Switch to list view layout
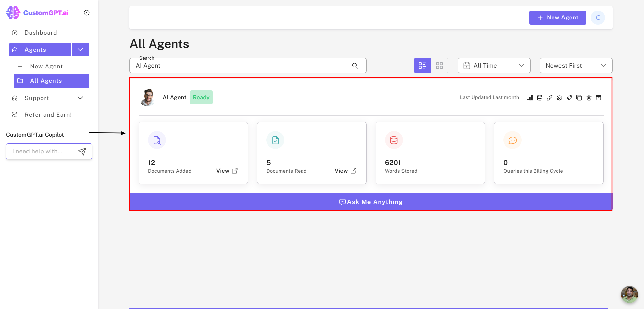The image size is (644, 309). coord(423,66)
